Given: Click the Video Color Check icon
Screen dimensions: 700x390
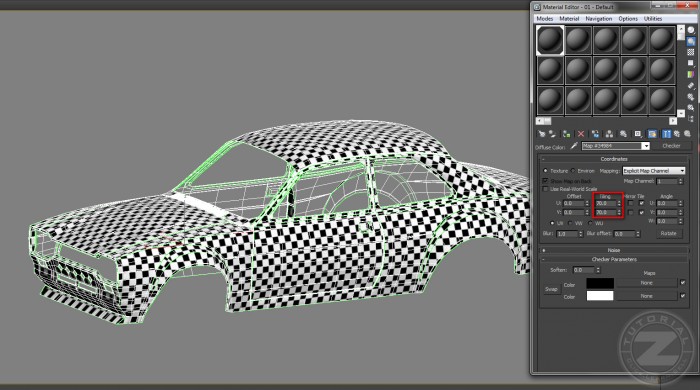Looking at the screenshot, I should pos(691,74).
